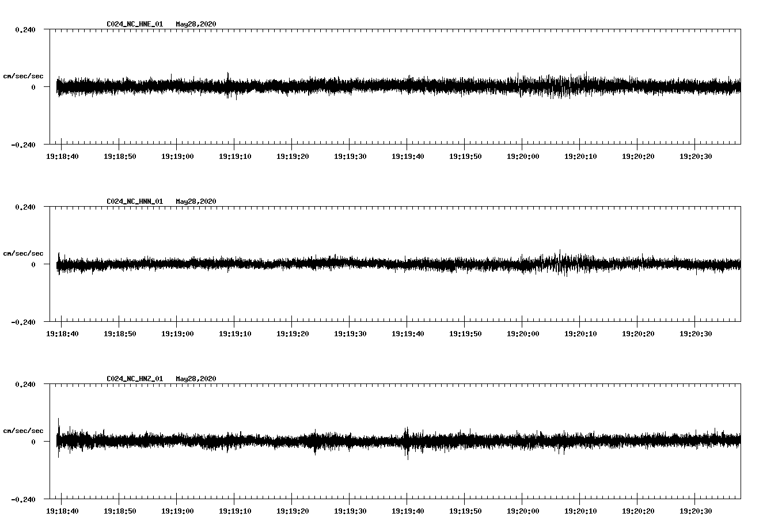The image size is (782, 532).
Task: Select the C024_NC_HNN_01 channel title
Action: click(x=135, y=202)
